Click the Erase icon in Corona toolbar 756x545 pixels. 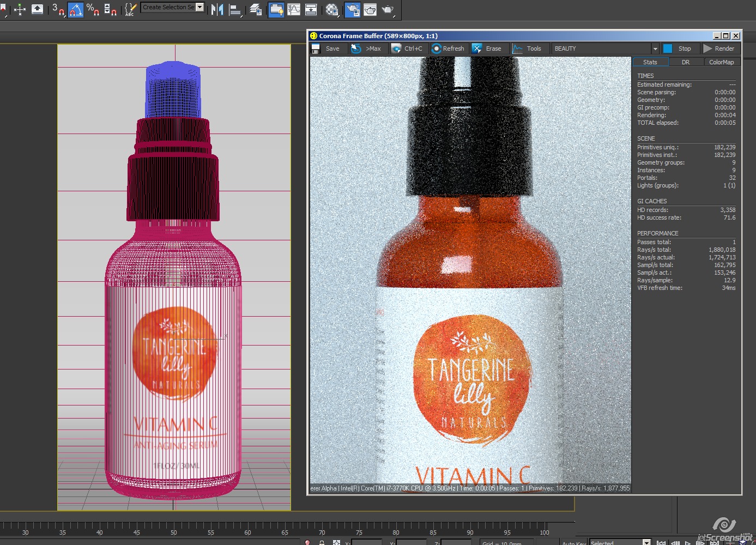coord(477,49)
